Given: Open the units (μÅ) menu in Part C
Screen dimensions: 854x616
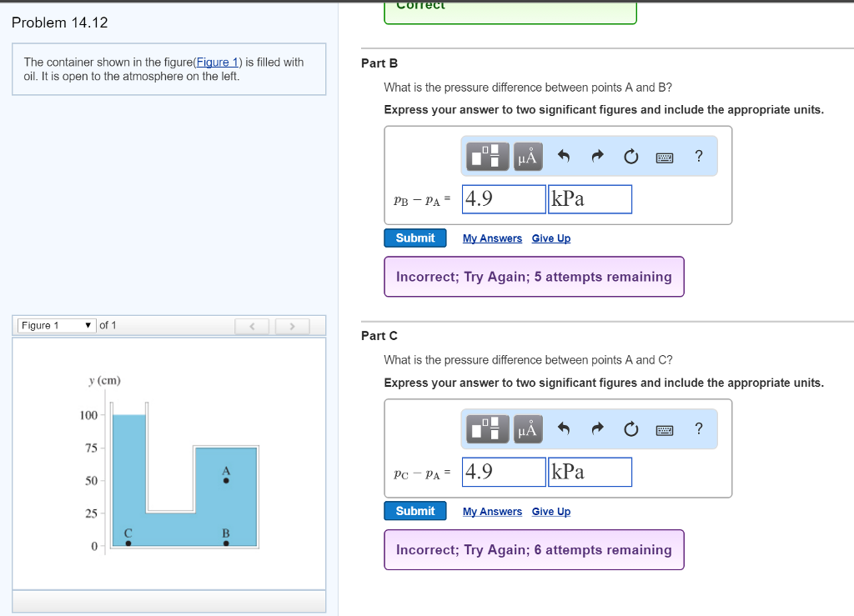Looking at the screenshot, I should coord(527,429).
